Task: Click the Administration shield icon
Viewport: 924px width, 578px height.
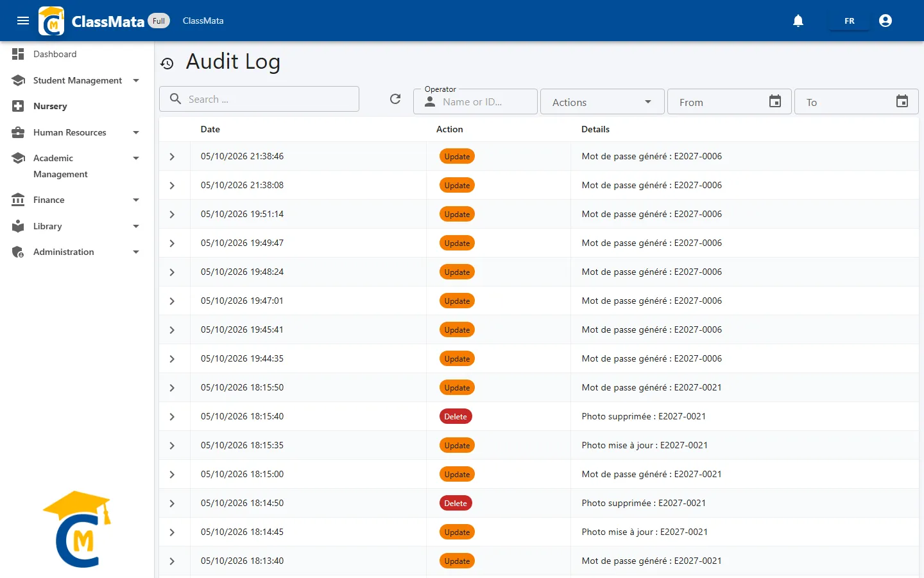Action: [18, 252]
